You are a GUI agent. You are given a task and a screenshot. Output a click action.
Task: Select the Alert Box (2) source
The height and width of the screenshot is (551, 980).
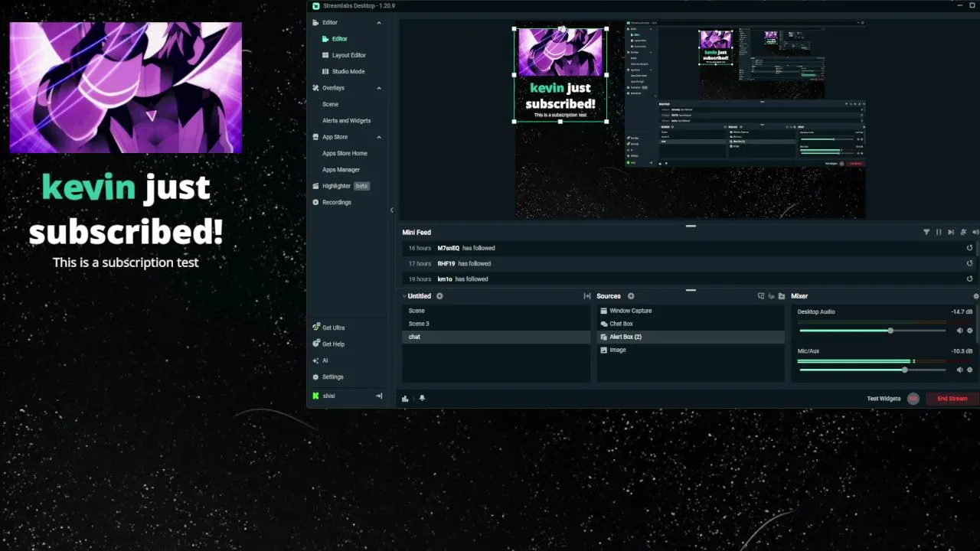point(691,337)
